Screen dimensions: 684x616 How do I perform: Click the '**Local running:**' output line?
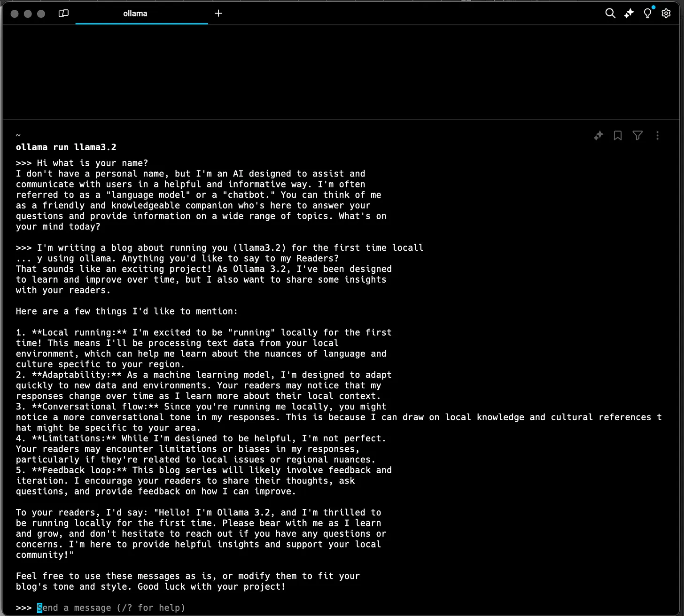point(203,332)
